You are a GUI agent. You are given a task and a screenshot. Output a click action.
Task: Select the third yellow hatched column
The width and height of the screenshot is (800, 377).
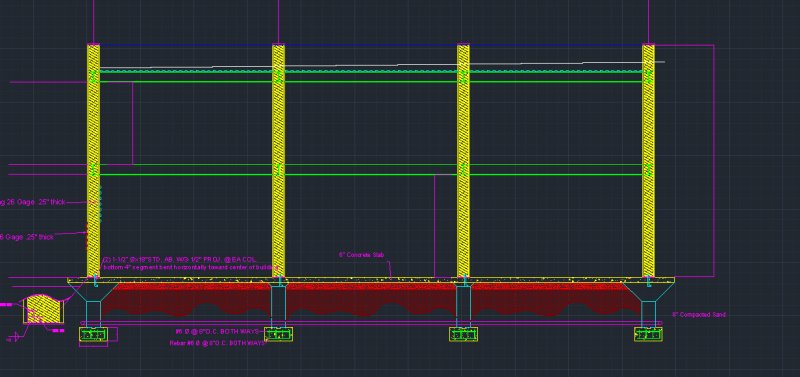[x=463, y=161]
